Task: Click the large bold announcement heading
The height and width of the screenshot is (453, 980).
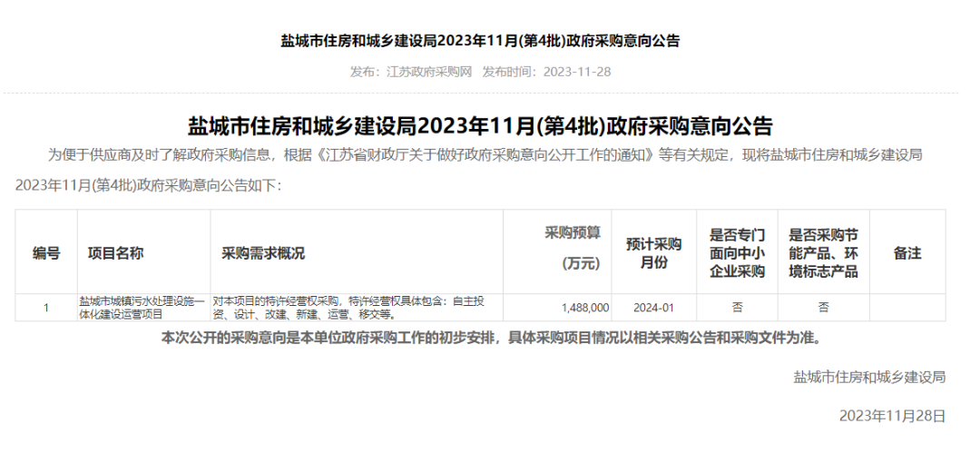Action: click(x=480, y=126)
